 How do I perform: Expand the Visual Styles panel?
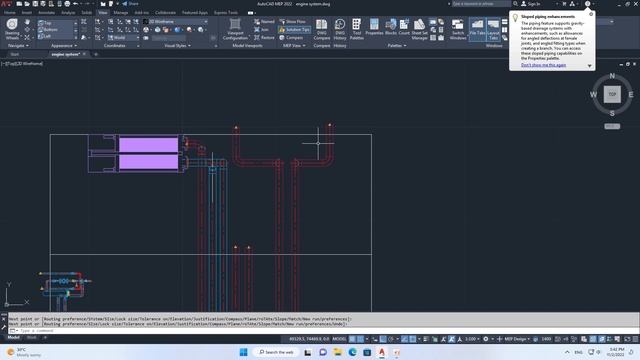178,46
